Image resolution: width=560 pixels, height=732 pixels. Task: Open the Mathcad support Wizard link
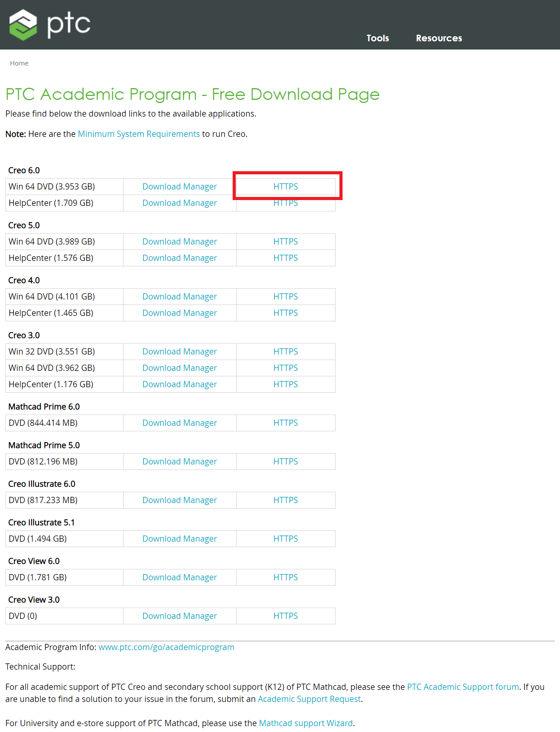(306, 723)
